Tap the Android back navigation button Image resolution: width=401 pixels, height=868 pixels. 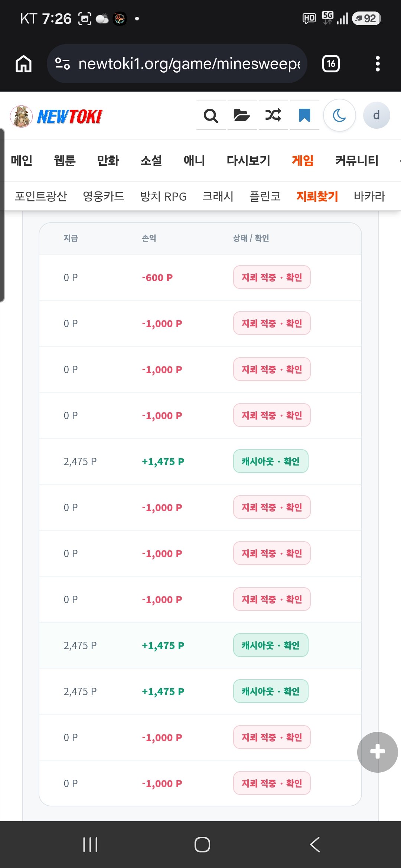click(315, 845)
